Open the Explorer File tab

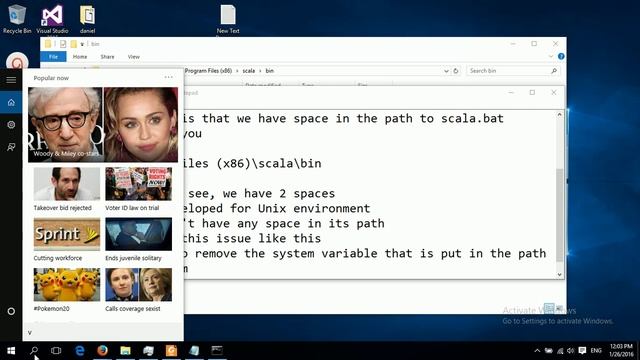click(x=53, y=57)
